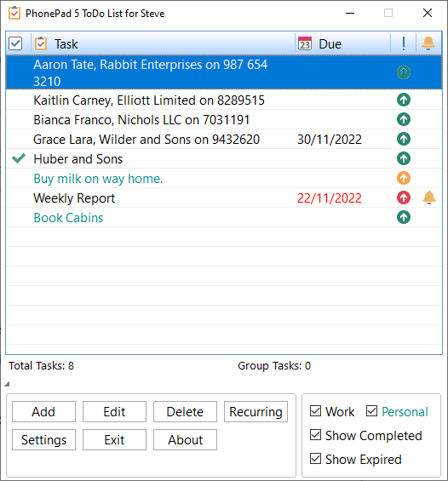This screenshot has width=448, height=481.
Task: Click the green priority arrow for Kaitlin Carney
Action: (404, 100)
